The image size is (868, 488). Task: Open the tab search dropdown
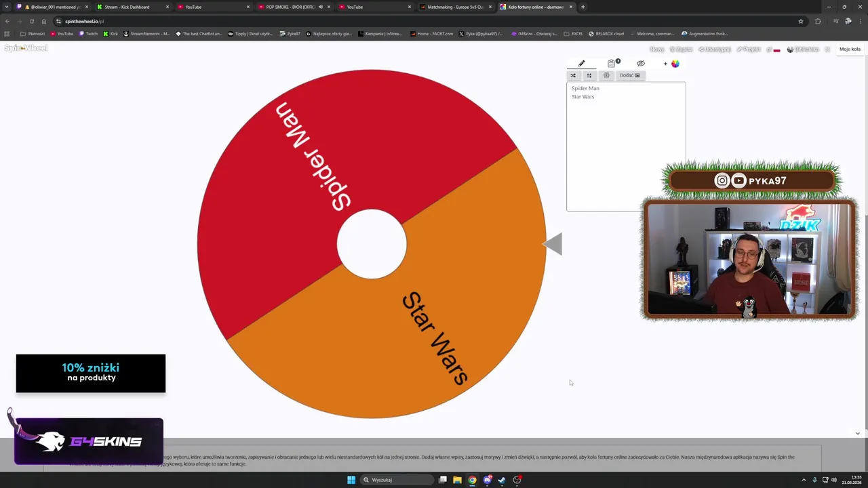[6, 7]
